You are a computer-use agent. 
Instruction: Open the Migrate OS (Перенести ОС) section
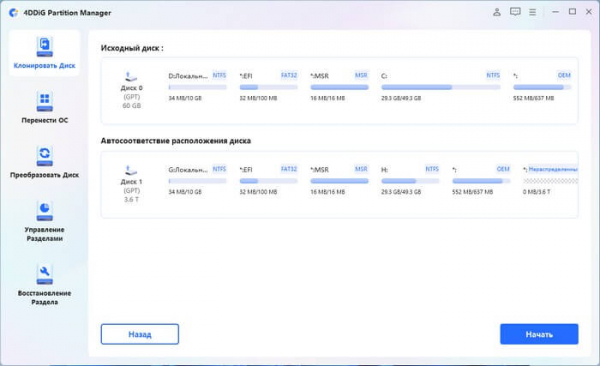click(44, 107)
